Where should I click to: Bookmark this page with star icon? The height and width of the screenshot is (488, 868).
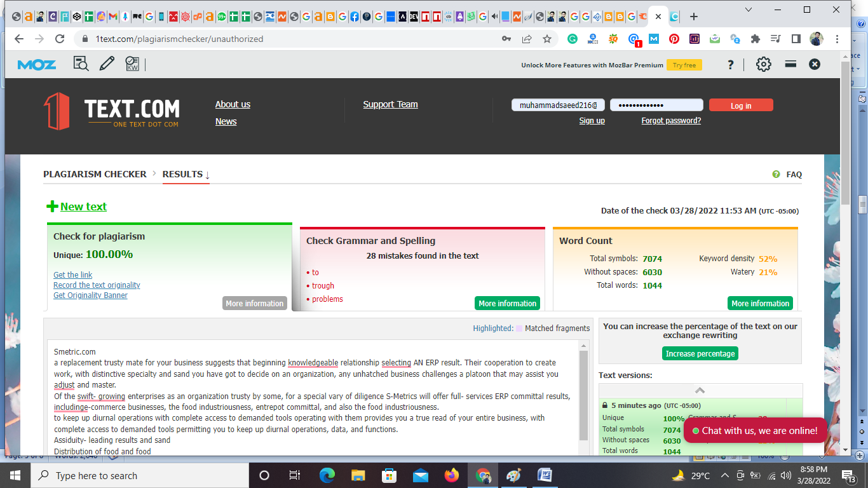(x=547, y=39)
